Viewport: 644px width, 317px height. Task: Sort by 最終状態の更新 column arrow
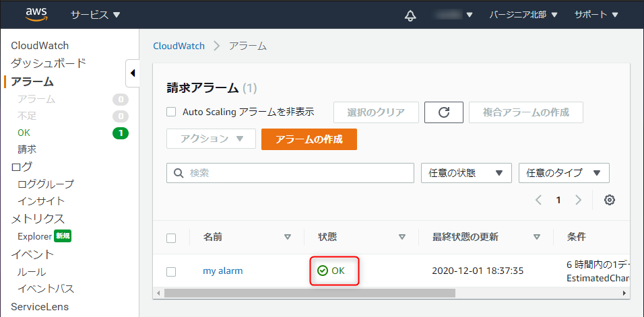coord(537,237)
